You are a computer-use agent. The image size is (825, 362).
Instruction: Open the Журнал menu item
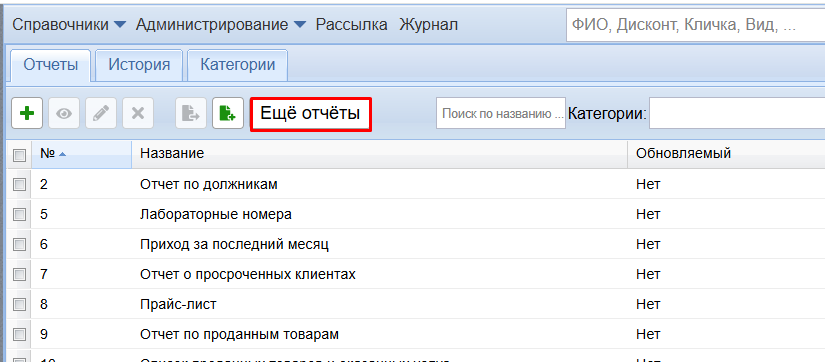pos(428,25)
